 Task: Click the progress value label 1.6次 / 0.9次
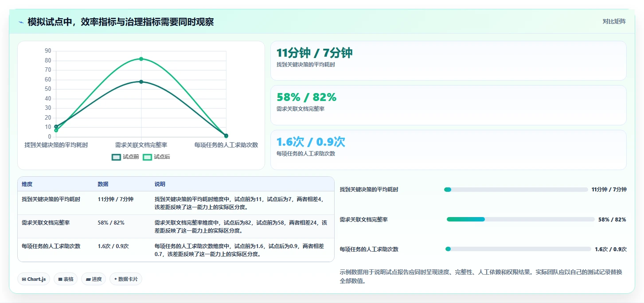click(611, 249)
